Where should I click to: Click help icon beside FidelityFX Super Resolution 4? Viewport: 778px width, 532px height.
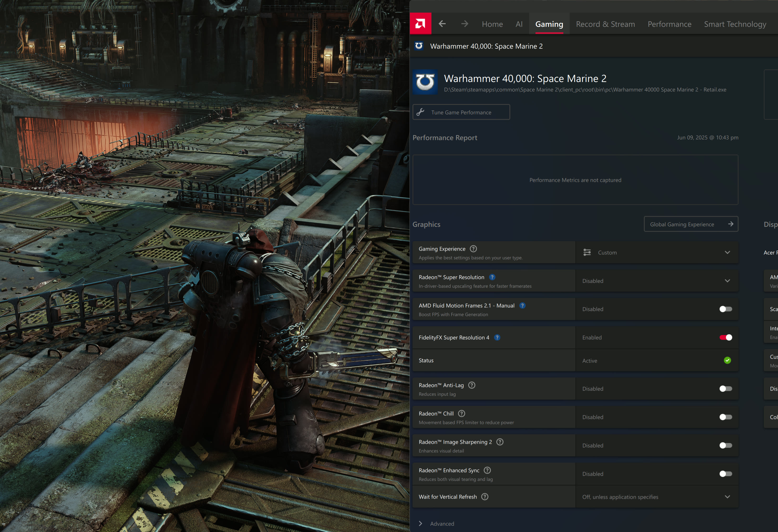[497, 338]
